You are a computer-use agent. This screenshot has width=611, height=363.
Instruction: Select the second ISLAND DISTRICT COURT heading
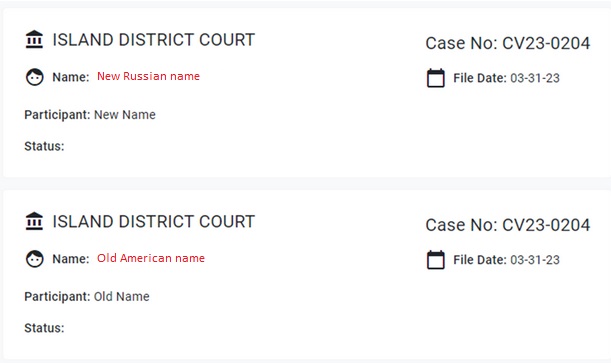154,222
